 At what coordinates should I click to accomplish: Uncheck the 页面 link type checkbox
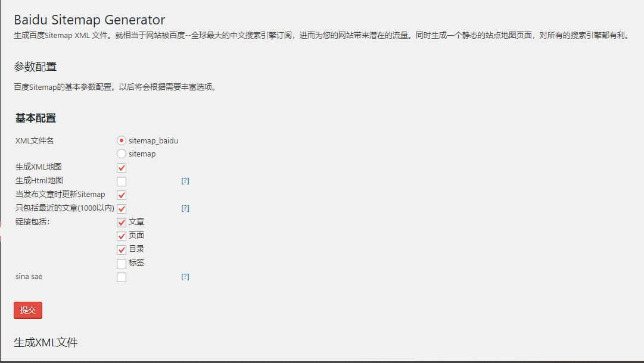pos(122,236)
